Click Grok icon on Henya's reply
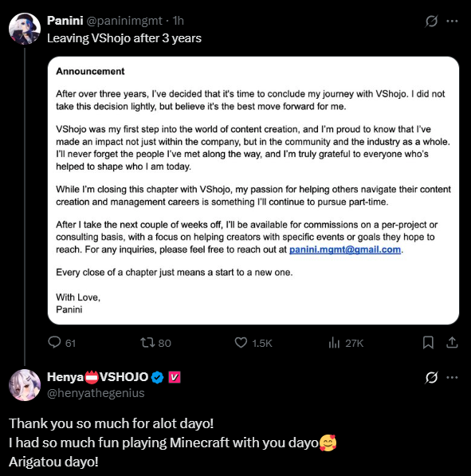This screenshot has width=471, height=476. tap(431, 377)
